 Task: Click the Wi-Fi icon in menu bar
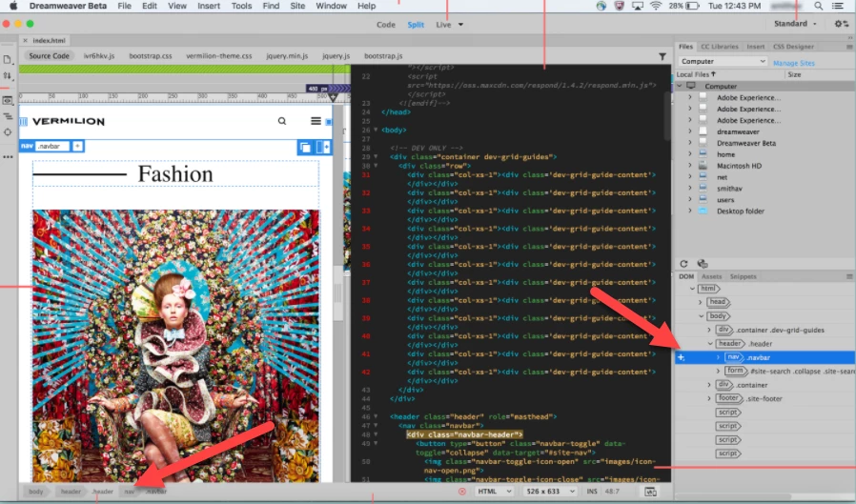click(x=656, y=6)
